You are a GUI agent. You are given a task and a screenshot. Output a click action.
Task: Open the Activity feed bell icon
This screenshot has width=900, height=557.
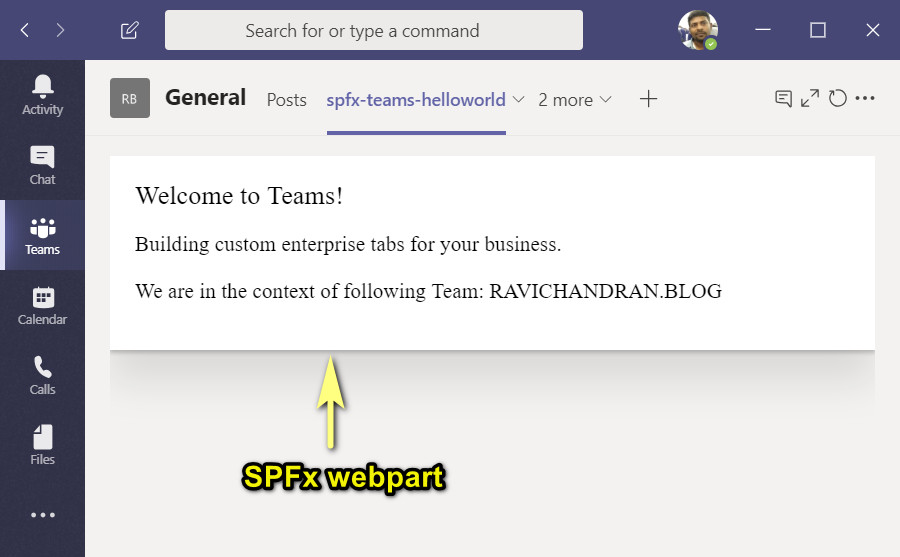(x=42, y=94)
